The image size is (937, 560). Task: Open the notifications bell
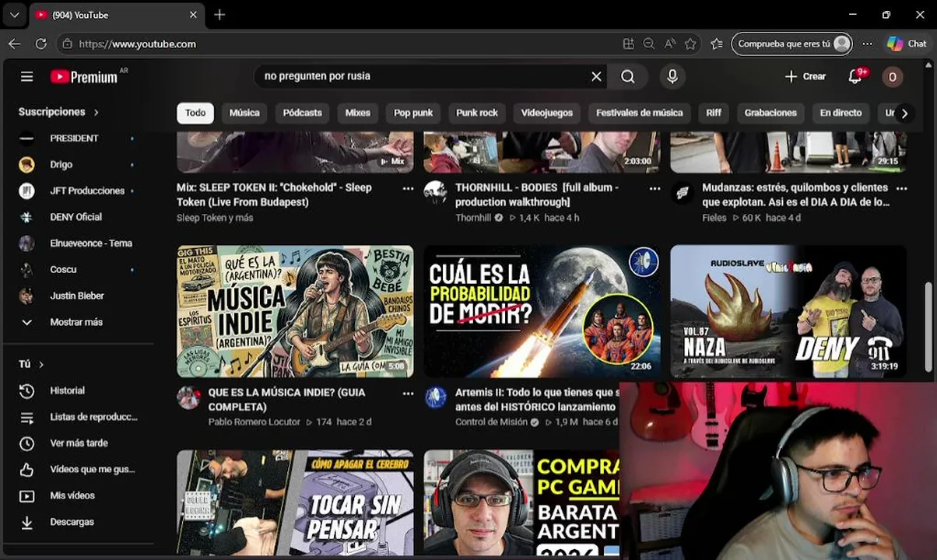855,76
